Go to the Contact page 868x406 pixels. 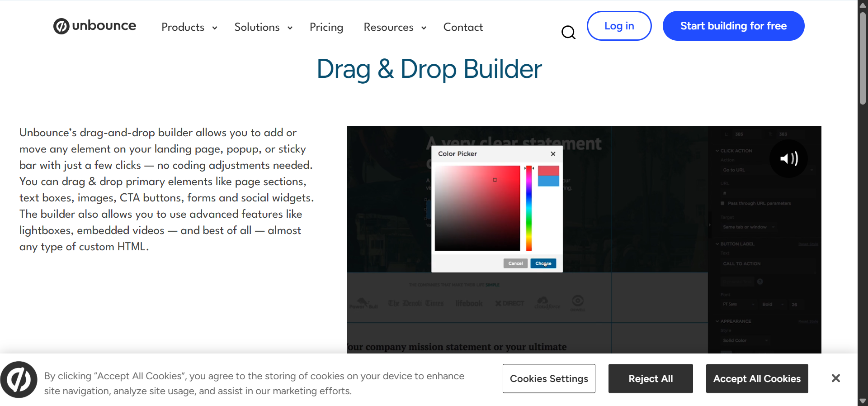463,27
